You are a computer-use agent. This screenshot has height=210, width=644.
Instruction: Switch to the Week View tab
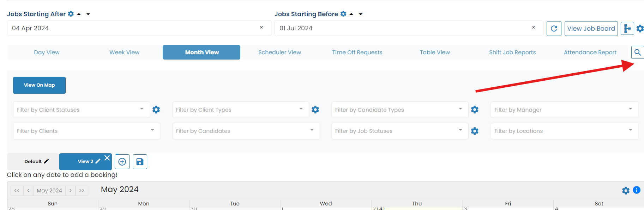click(x=124, y=52)
